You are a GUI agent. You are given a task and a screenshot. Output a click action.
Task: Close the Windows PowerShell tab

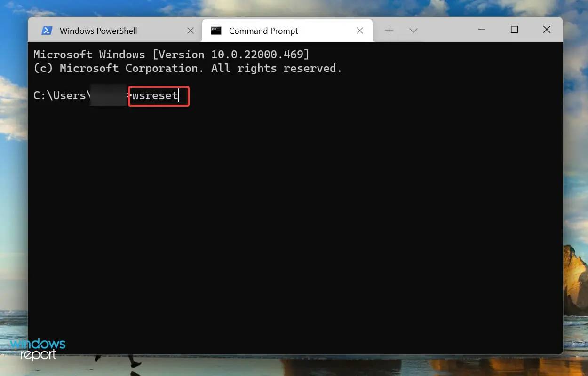coord(191,31)
